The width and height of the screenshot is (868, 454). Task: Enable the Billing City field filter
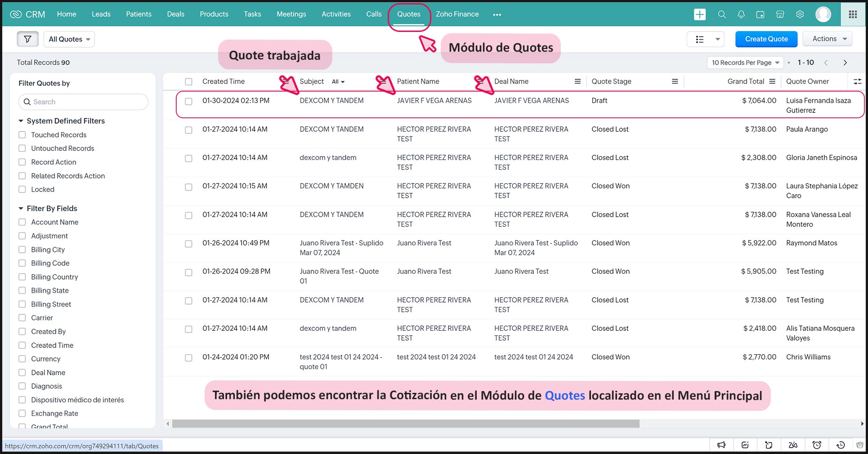(x=22, y=249)
